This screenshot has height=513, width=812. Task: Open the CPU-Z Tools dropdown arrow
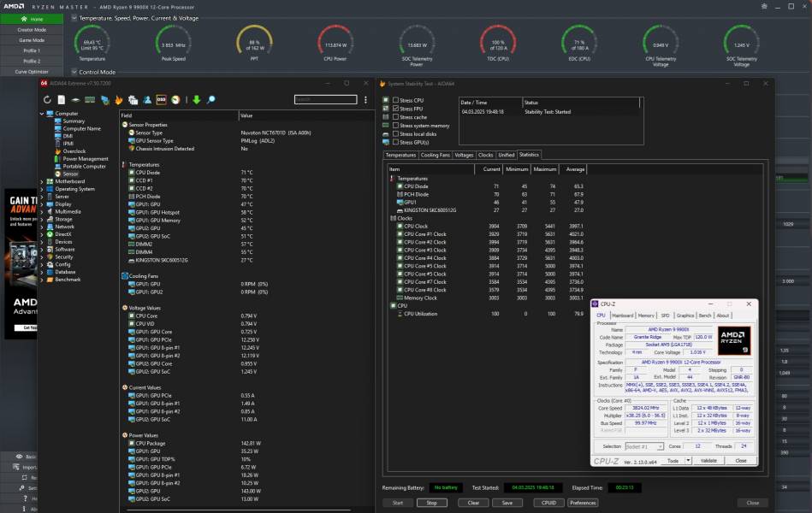coord(688,460)
